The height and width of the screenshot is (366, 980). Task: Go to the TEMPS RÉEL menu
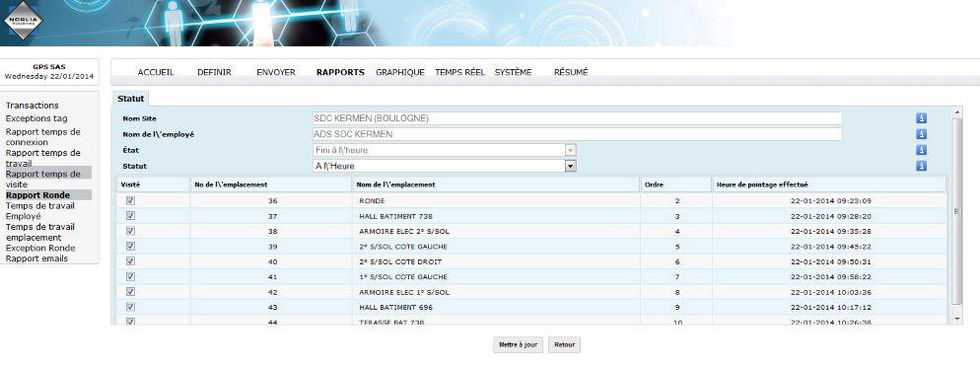(459, 72)
